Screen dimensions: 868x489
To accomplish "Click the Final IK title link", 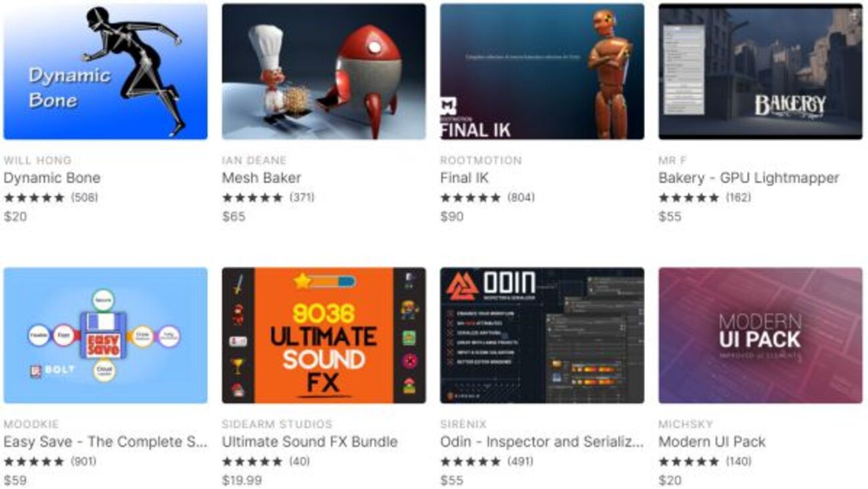I will point(464,178).
